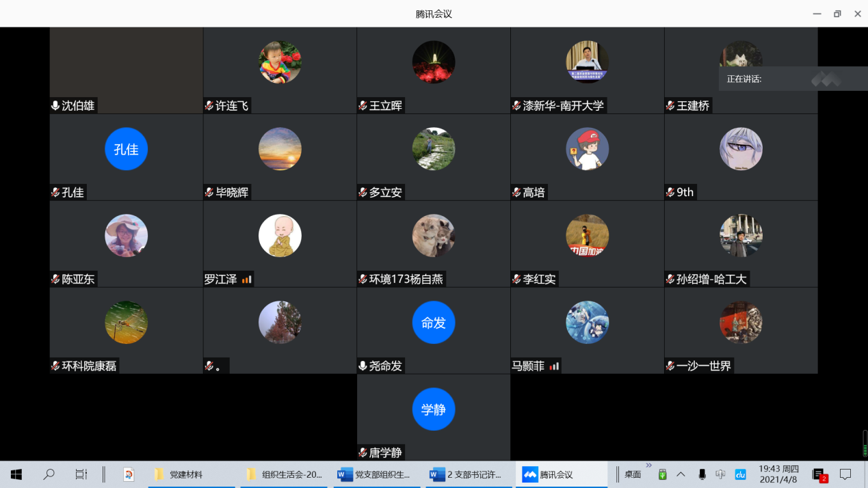Expand the hidden system tray icons chevron
868x488 pixels.
point(681,474)
